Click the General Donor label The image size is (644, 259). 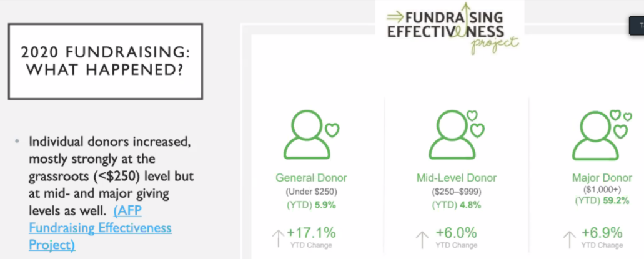tap(311, 178)
